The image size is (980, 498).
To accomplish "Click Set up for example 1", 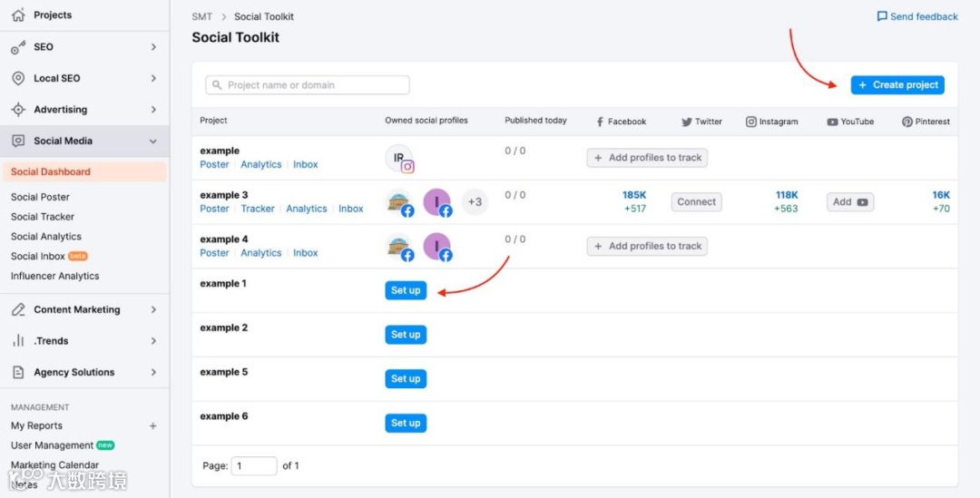I will 406,290.
